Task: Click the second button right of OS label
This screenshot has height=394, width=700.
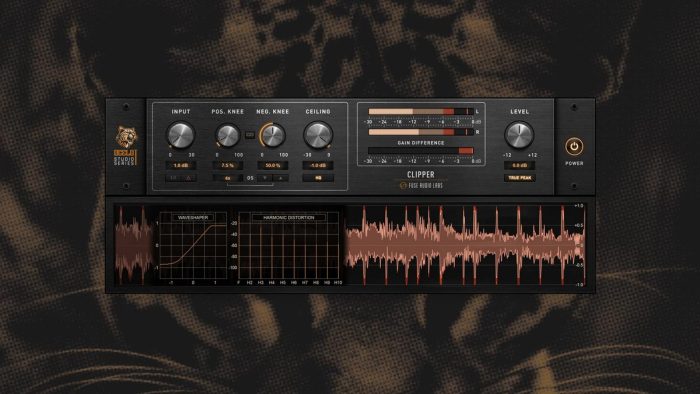Action: [x=281, y=178]
